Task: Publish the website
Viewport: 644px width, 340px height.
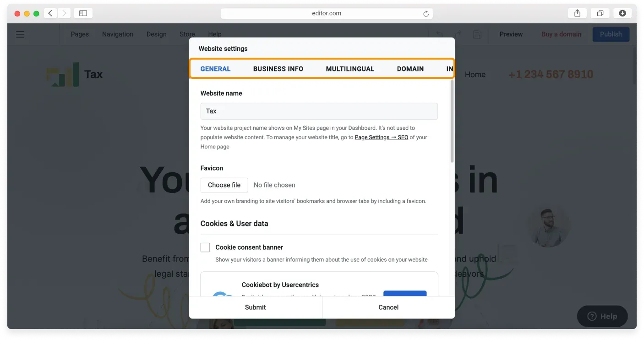Action: click(x=611, y=34)
